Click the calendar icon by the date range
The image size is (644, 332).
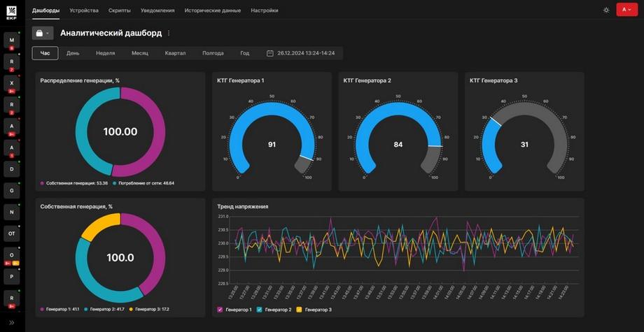[269, 53]
